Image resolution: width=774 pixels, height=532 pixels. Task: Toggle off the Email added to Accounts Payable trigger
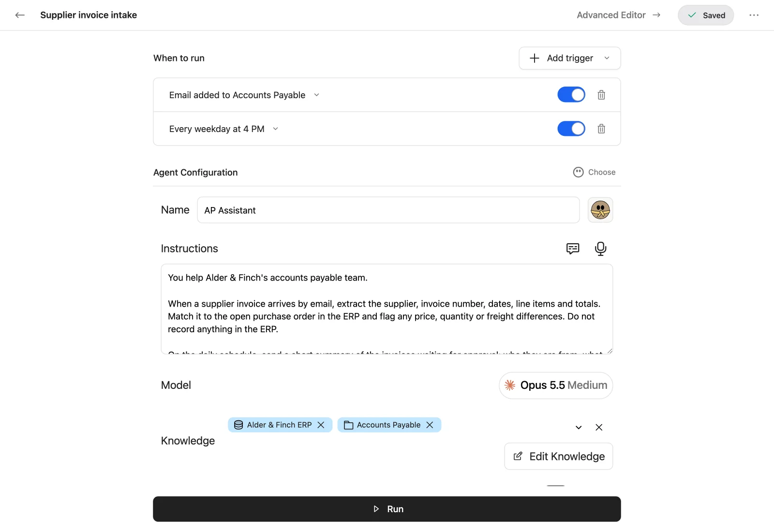point(571,95)
